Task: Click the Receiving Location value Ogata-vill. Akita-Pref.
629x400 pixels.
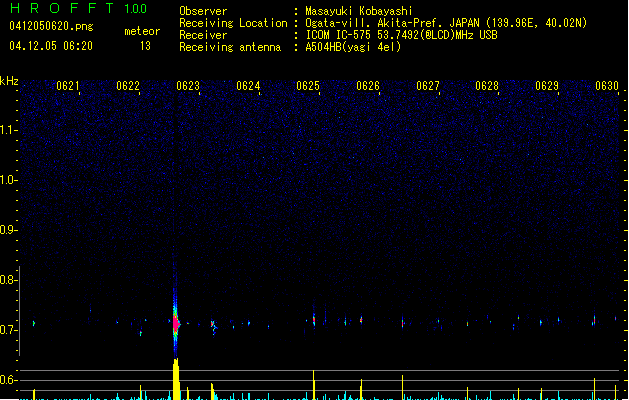Action: pyautogui.click(x=373, y=23)
